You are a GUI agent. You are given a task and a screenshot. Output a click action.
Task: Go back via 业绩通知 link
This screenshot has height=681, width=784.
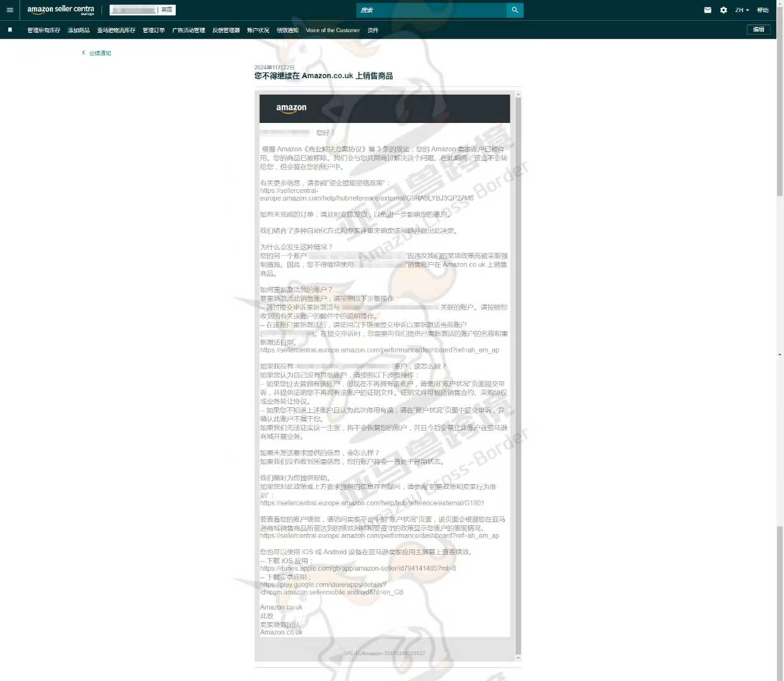(x=100, y=53)
